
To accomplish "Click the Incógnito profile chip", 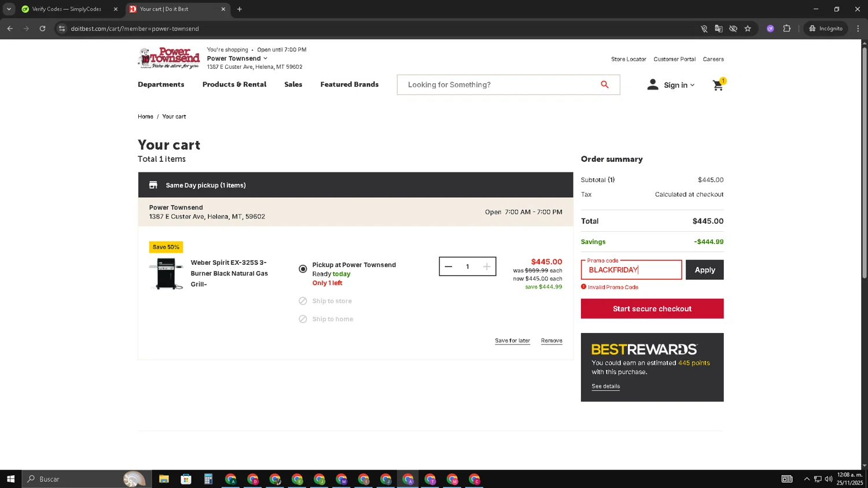I will tap(826, 28).
